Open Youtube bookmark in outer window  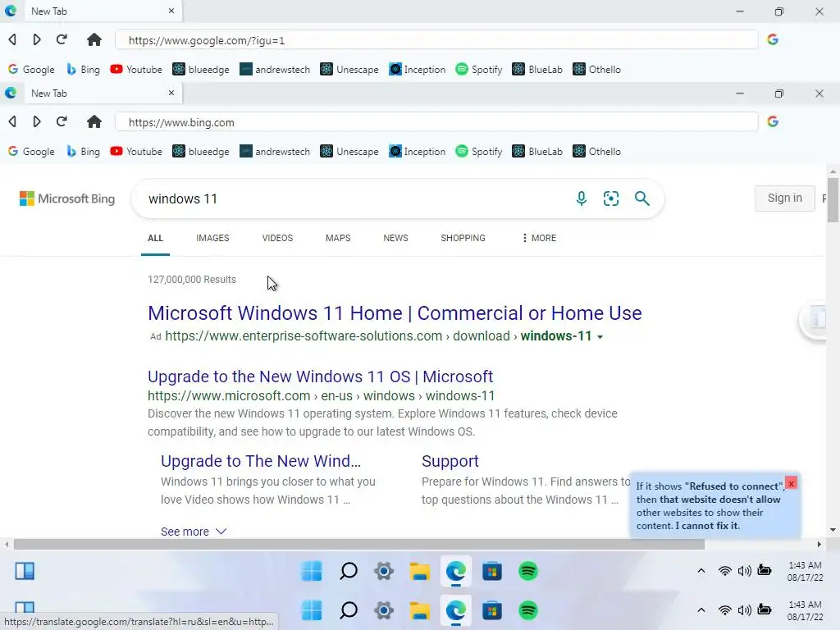[136, 69]
